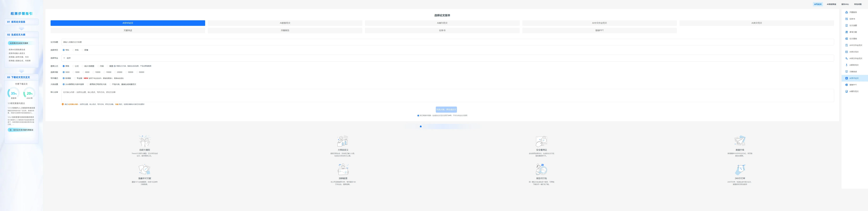Click the 论文选题 checklist icon in sidebar

click(846, 26)
